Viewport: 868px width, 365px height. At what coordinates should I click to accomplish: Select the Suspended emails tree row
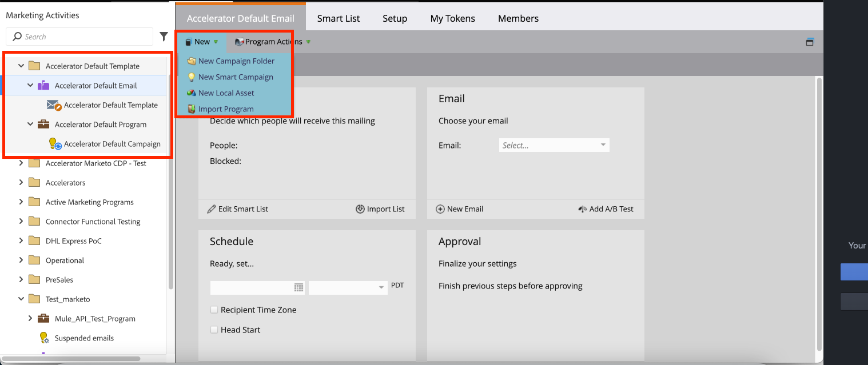pyautogui.click(x=85, y=338)
